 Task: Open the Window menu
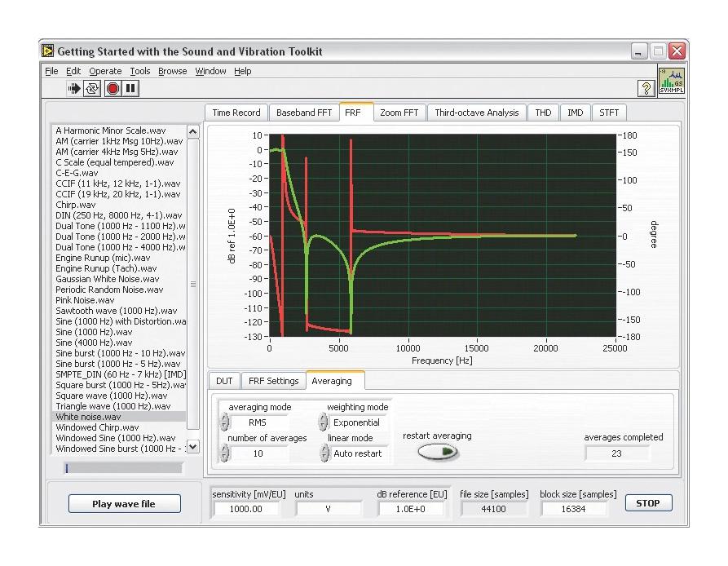click(210, 71)
